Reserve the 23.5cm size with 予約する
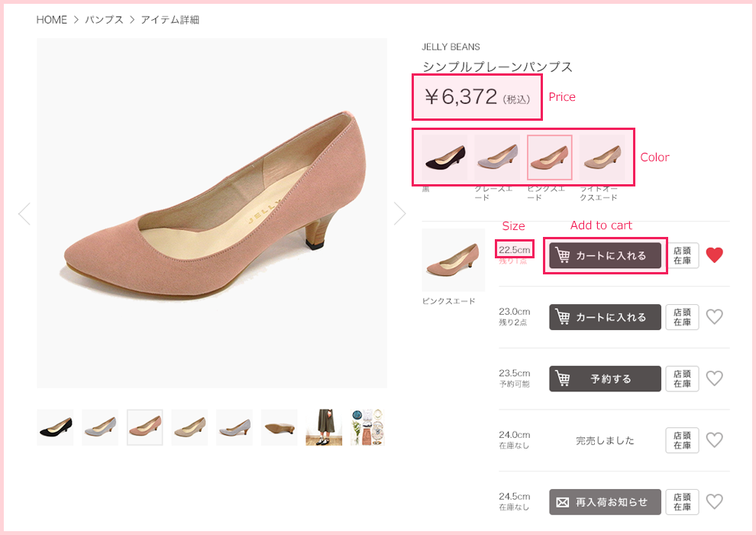 (x=605, y=378)
